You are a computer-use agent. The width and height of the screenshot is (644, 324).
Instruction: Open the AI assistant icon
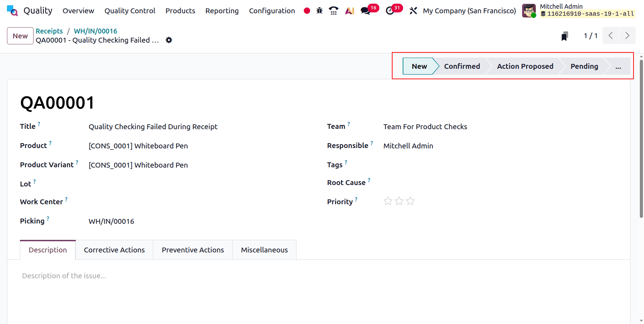point(350,11)
